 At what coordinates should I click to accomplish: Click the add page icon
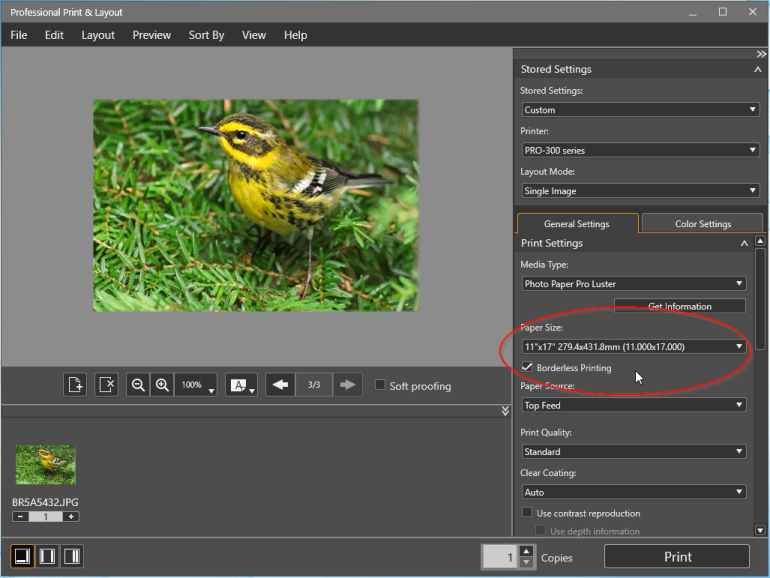click(75, 385)
